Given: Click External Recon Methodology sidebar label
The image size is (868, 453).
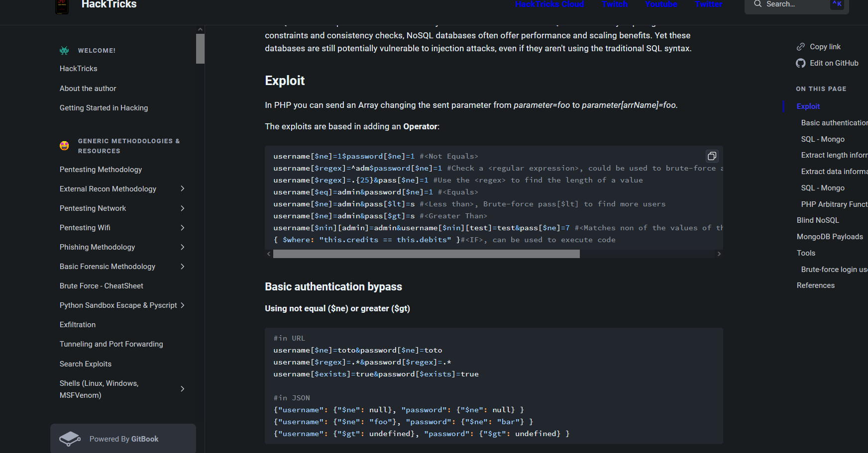Looking at the screenshot, I should 108,189.
